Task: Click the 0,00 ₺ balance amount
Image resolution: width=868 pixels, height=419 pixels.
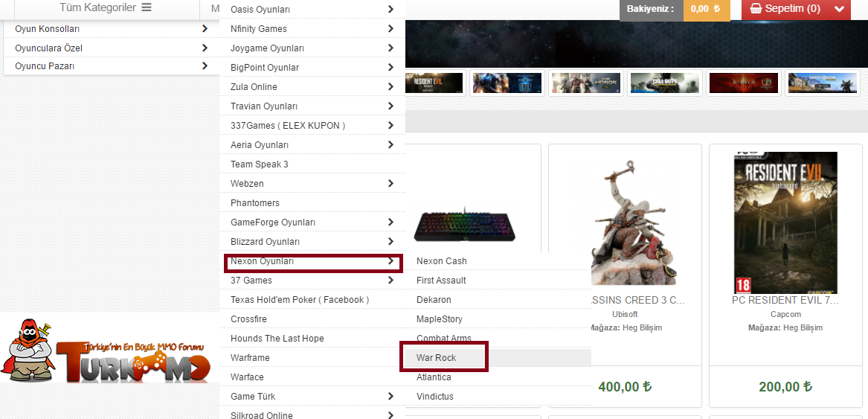Action: [705, 9]
